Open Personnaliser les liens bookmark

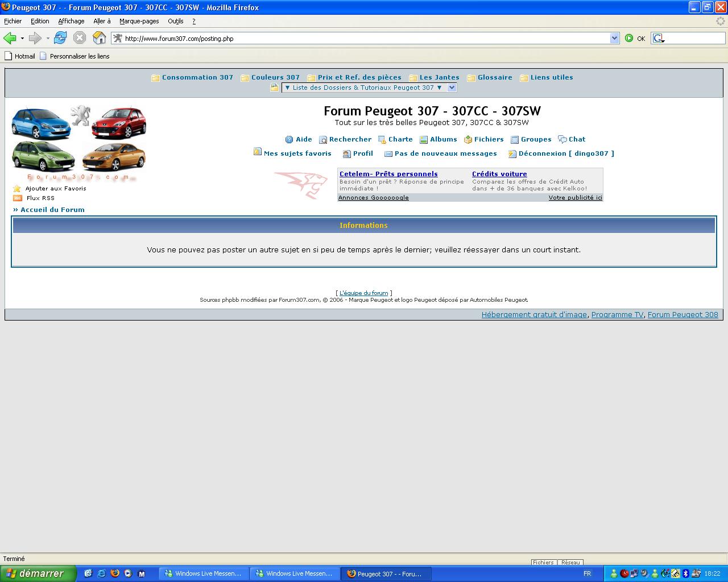[75, 56]
